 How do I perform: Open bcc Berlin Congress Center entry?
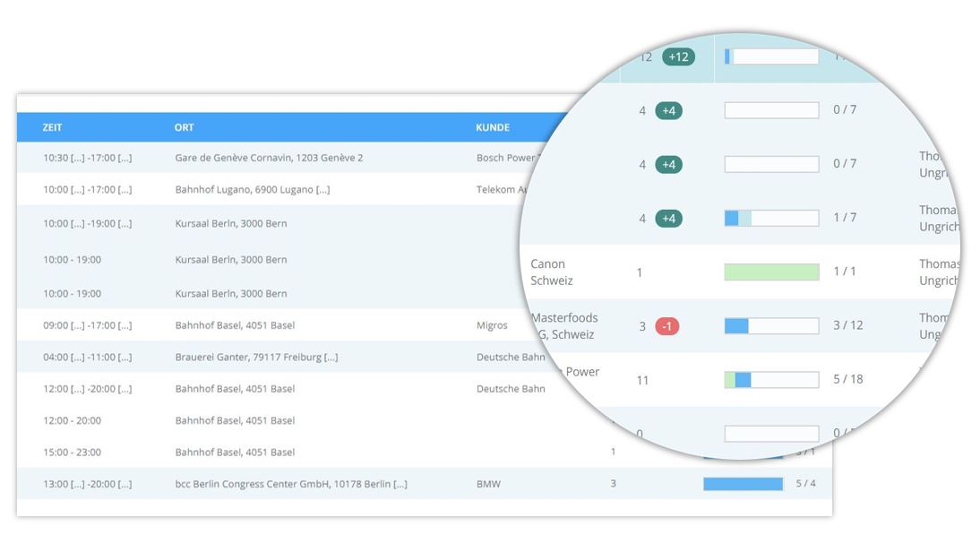tap(291, 484)
